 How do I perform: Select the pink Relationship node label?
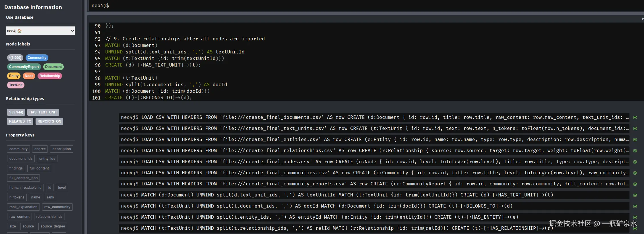pos(50,76)
